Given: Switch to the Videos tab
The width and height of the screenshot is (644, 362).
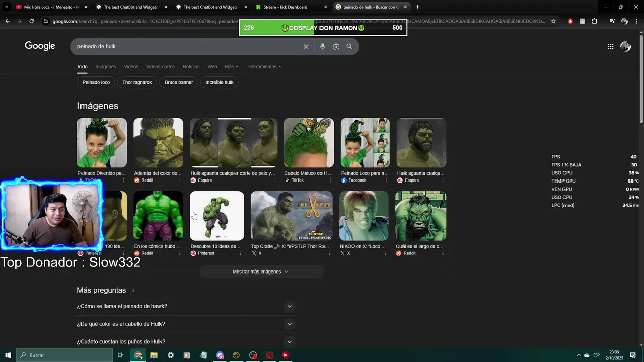Looking at the screenshot, I should pyautogui.click(x=131, y=67).
